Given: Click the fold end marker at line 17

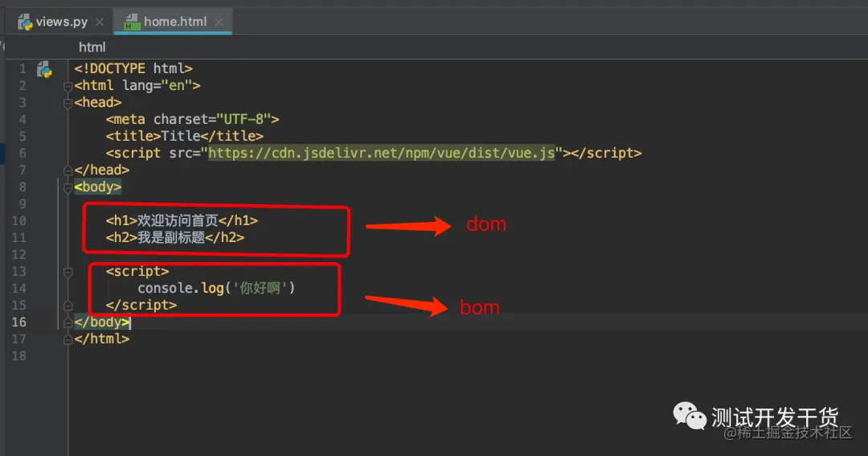Looking at the screenshot, I should pos(68,339).
